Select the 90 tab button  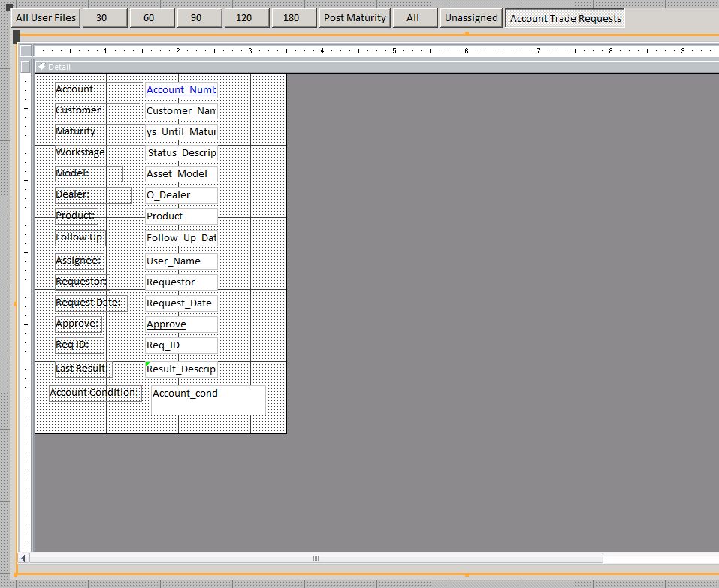[x=195, y=18]
